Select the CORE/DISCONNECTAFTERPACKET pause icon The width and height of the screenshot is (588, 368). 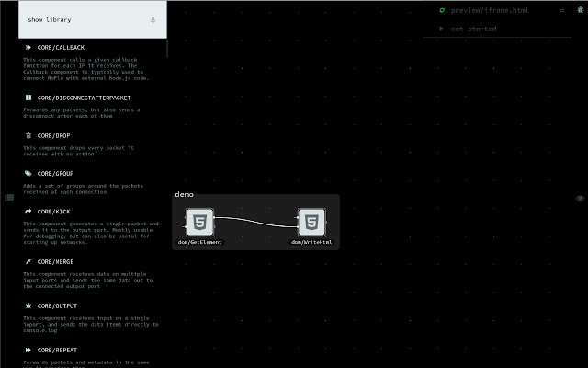28,98
